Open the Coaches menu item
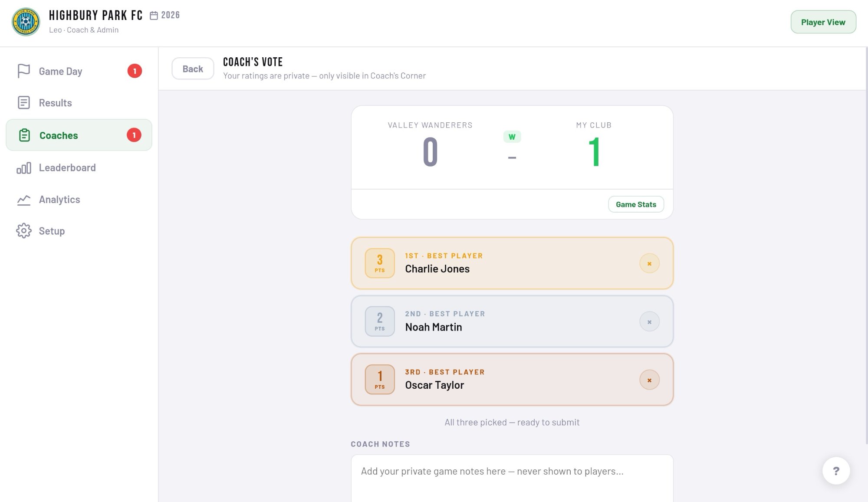The height and width of the screenshot is (502, 868). pyautogui.click(x=59, y=135)
